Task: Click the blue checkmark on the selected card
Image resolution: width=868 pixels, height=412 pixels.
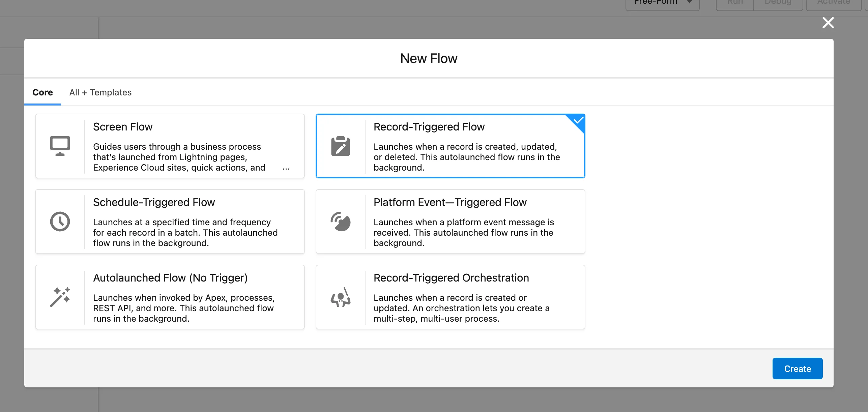Action: coord(578,120)
